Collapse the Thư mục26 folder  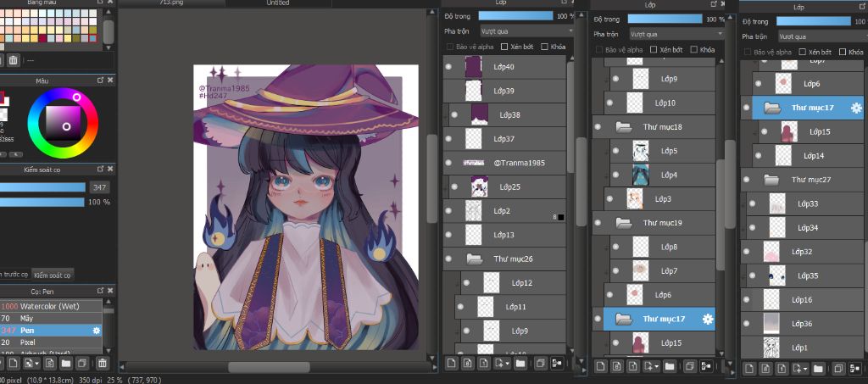tap(474, 259)
